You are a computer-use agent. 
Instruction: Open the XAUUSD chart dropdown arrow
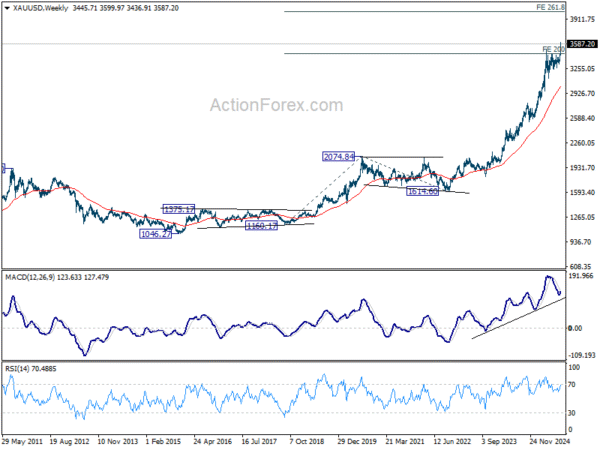coord(7,8)
